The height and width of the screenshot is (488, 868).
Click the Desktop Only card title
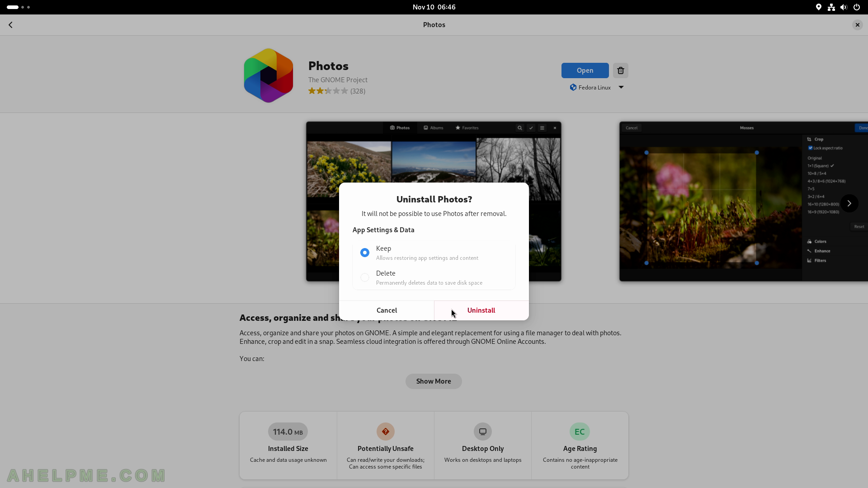coord(483,449)
